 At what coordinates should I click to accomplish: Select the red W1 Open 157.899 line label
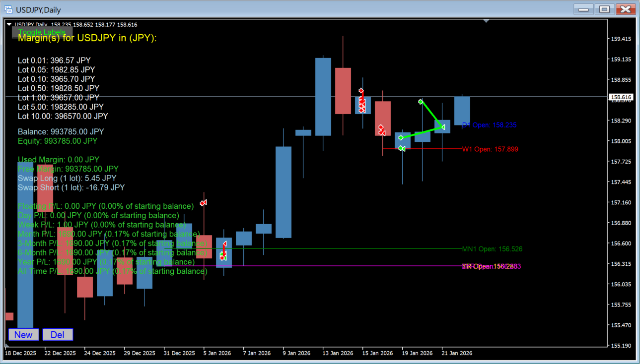tap(490, 149)
